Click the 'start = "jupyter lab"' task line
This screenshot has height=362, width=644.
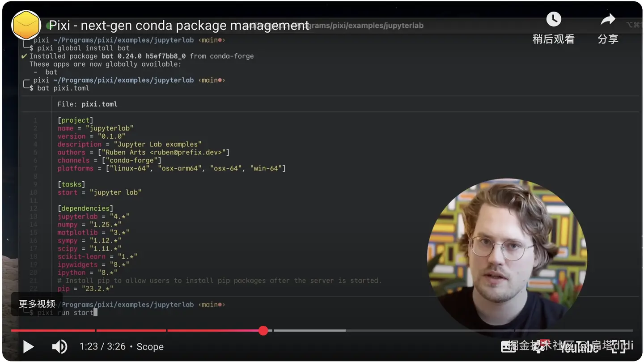(99, 192)
